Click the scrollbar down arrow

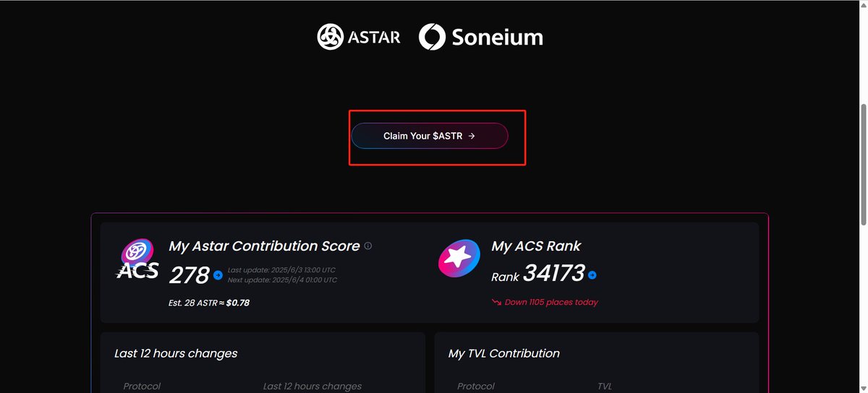[862, 388]
